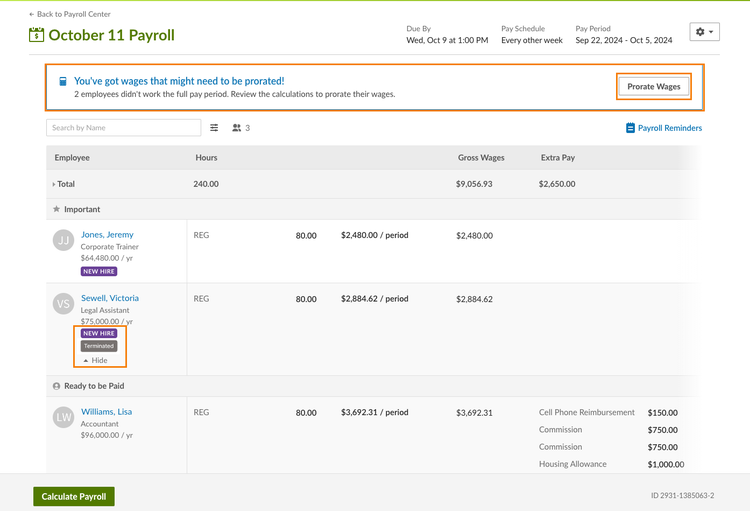Click the ID 2931-1385063-2 text
The image size is (750, 511).
click(x=683, y=495)
